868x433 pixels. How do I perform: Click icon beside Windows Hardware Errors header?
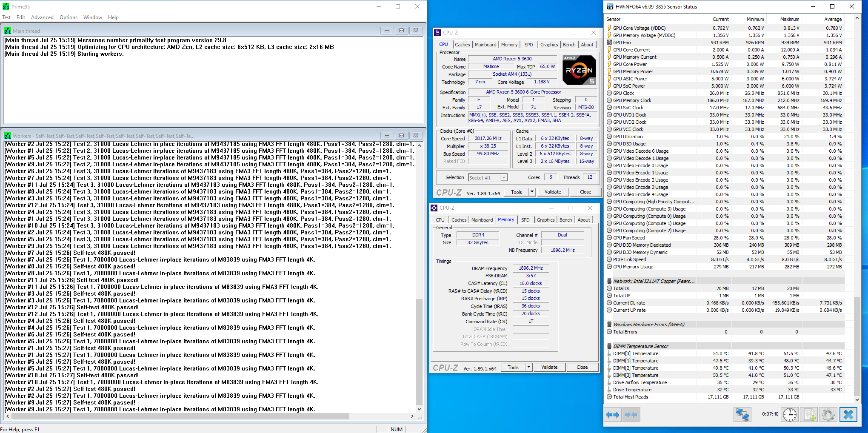609,325
